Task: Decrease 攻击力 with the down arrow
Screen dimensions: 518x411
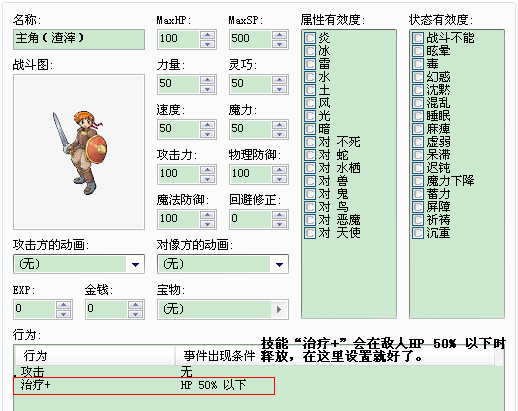Action: coord(208,179)
